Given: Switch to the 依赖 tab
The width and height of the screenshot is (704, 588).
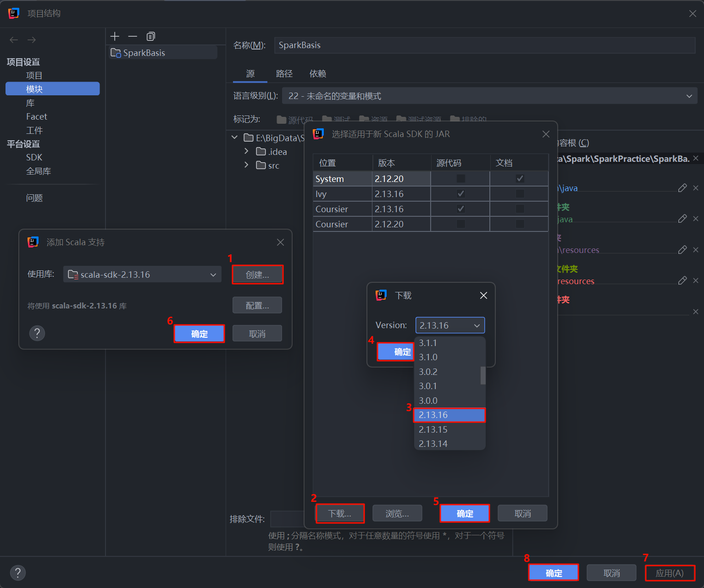Looking at the screenshot, I should (317, 74).
